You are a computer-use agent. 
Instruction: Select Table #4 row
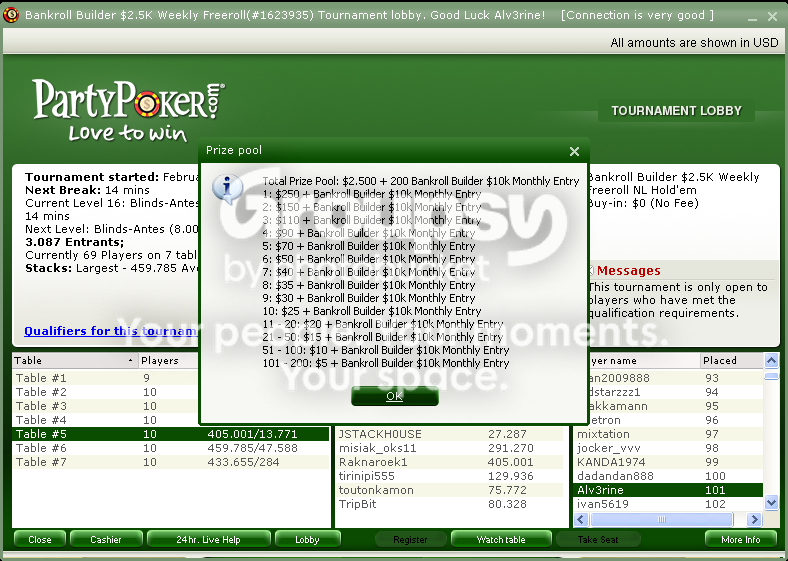tap(106, 420)
